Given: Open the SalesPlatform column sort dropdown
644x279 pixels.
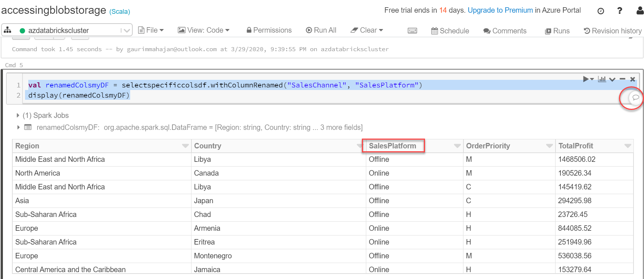Looking at the screenshot, I should 457,146.
